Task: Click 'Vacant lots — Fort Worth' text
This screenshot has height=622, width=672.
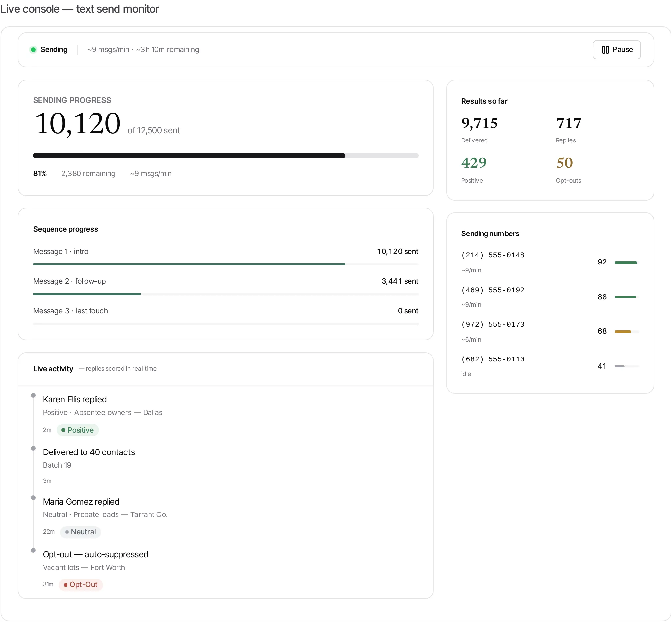Action: pyautogui.click(x=84, y=568)
